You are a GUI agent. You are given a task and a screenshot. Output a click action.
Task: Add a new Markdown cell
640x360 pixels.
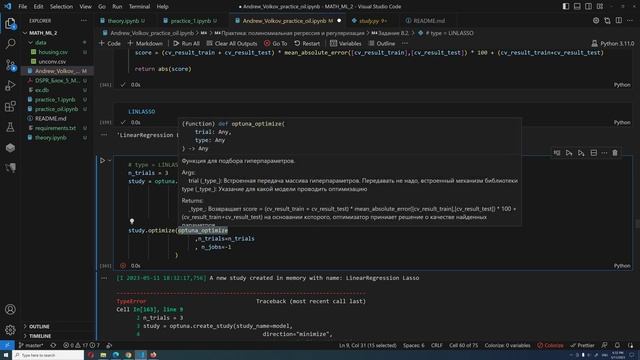(x=145, y=43)
